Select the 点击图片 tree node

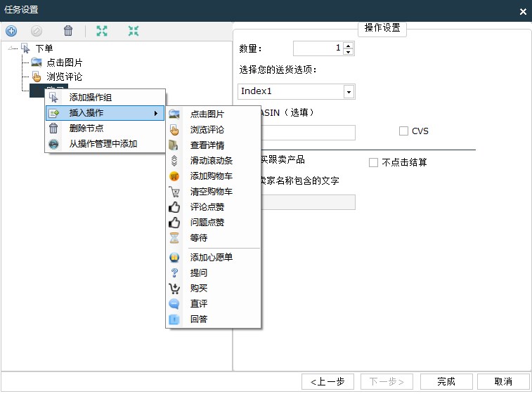pos(65,62)
